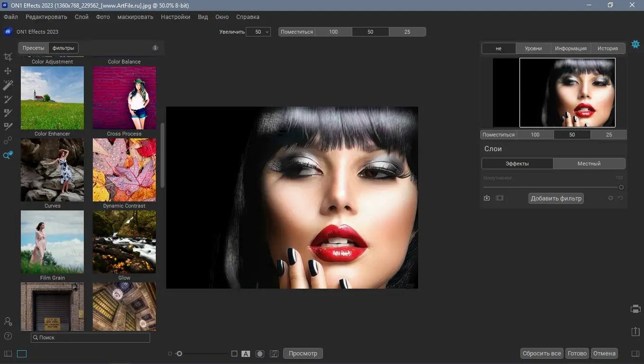
Task: Toggle the show mask circle icon
Action: tap(259, 354)
